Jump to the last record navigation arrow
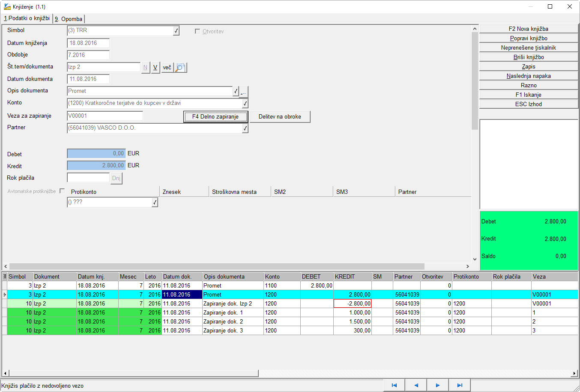The width and height of the screenshot is (580, 392). point(460,385)
